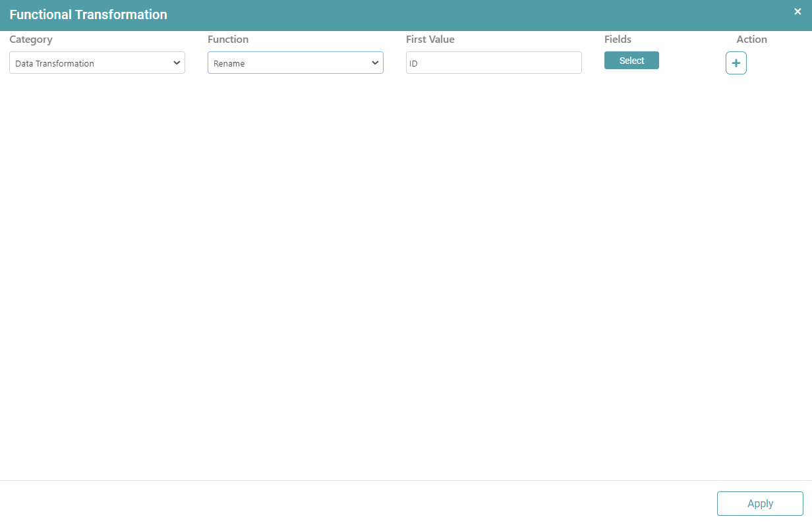This screenshot has height=525, width=812.
Task: Click the Action column label
Action: click(751, 40)
